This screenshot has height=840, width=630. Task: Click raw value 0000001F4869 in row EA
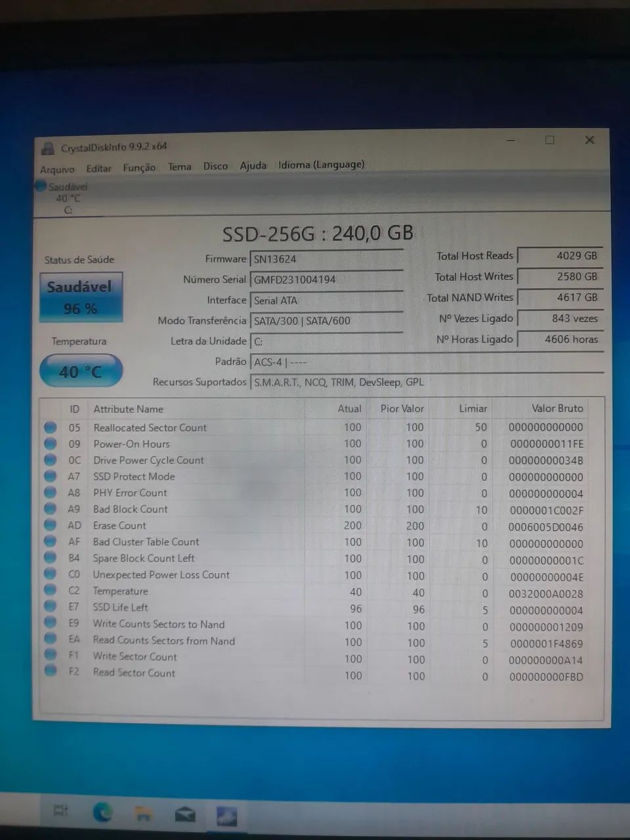546,644
